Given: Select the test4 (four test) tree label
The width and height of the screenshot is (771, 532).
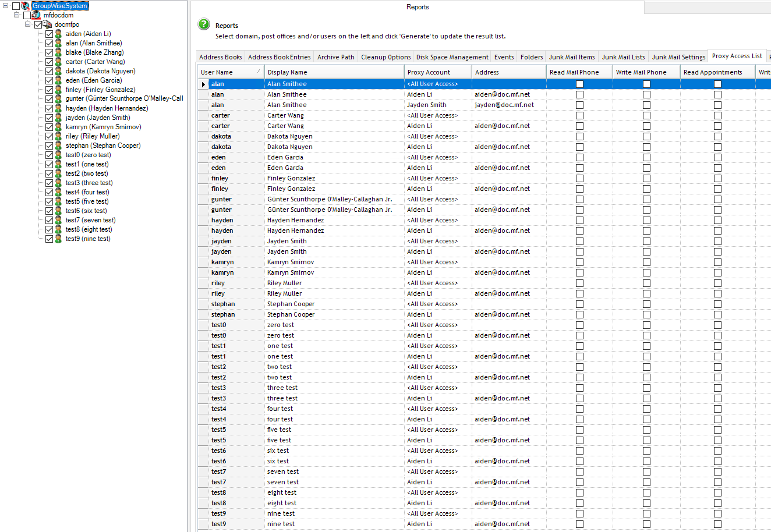Looking at the screenshot, I should tap(87, 192).
